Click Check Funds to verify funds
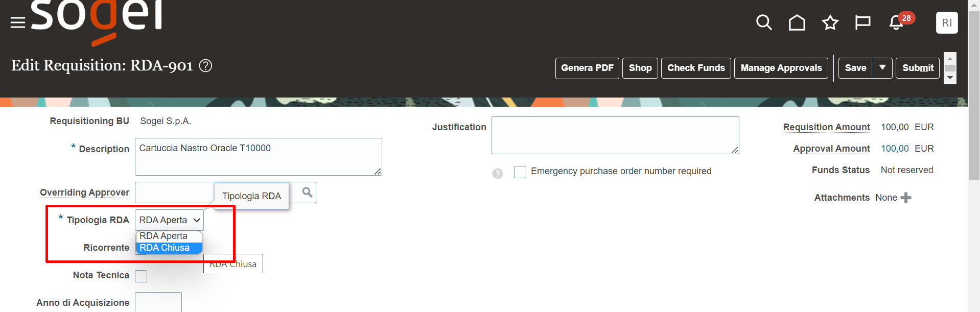980x312 pixels. pyautogui.click(x=695, y=67)
